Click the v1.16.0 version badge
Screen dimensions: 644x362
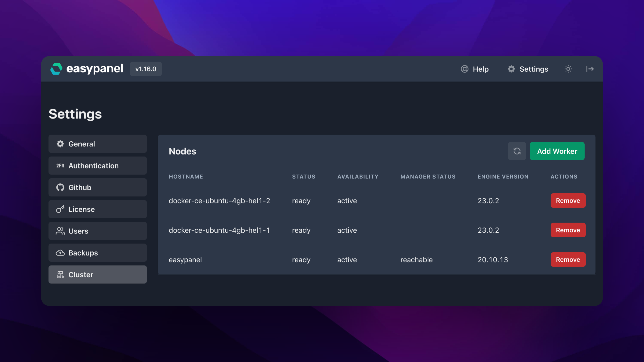click(x=146, y=69)
